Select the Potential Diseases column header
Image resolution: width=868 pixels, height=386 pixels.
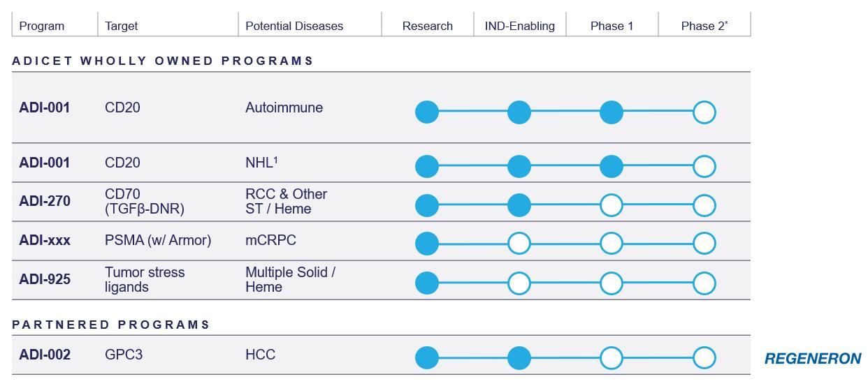coord(294,26)
